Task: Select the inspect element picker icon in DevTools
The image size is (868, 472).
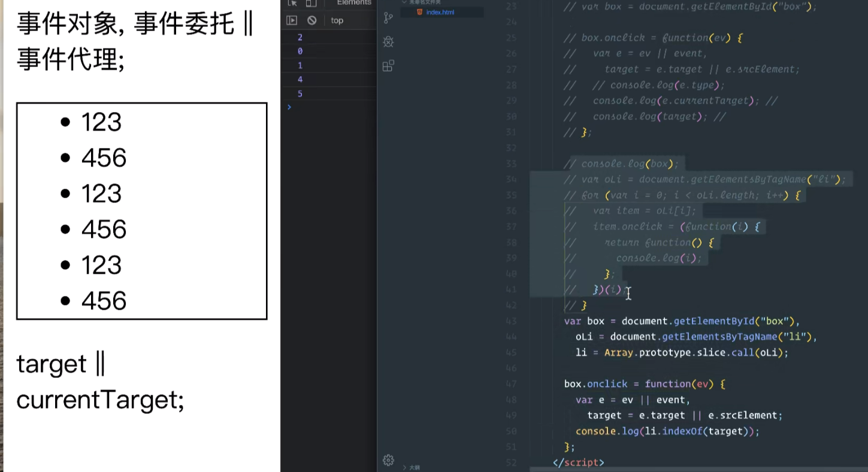Action: click(x=292, y=3)
